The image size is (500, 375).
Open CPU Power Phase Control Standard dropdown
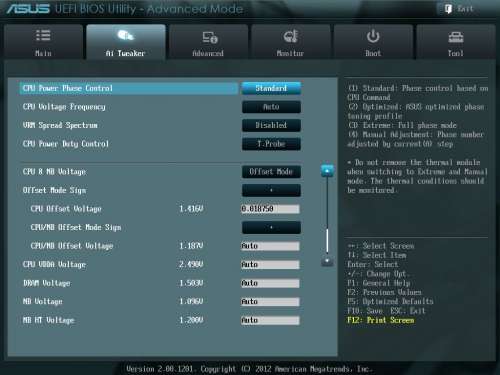pyautogui.click(x=271, y=88)
